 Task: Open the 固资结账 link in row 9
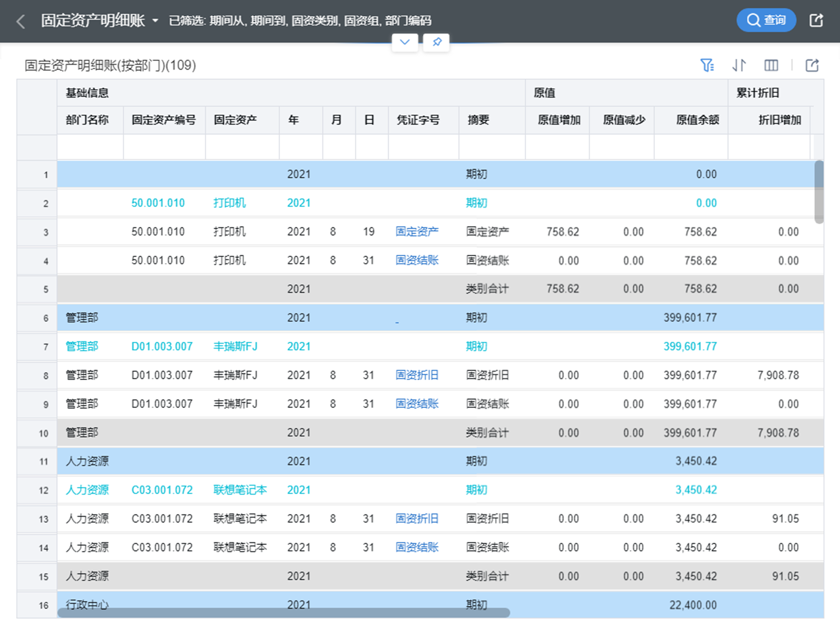click(x=417, y=404)
